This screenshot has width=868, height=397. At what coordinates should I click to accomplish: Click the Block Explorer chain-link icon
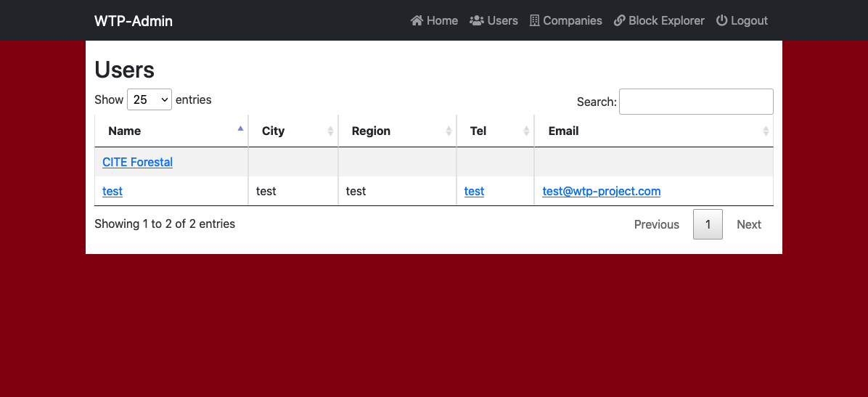coord(620,20)
